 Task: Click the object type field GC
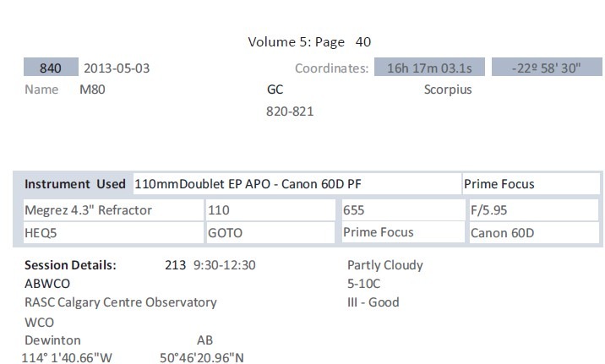click(x=275, y=90)
